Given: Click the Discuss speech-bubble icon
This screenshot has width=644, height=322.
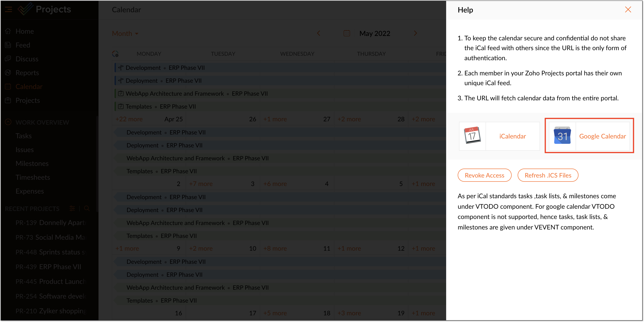Looking at the screenshot, I should click(x=8, y=59).
